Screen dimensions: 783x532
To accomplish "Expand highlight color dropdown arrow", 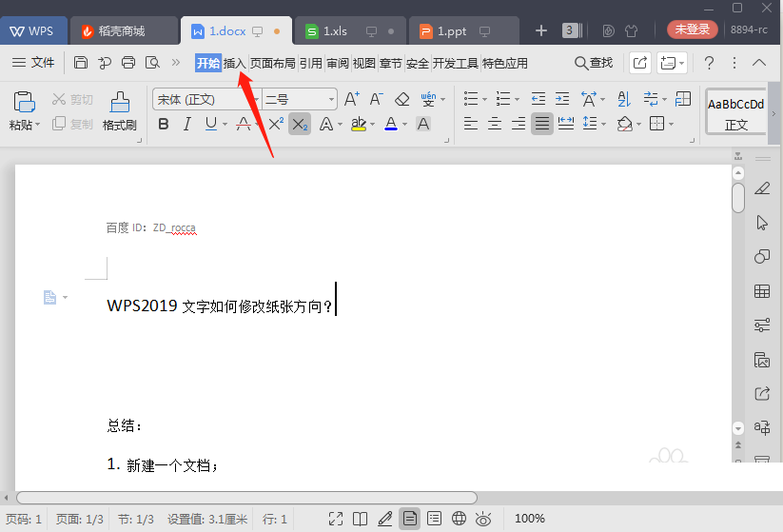I will tap(372, 124).
